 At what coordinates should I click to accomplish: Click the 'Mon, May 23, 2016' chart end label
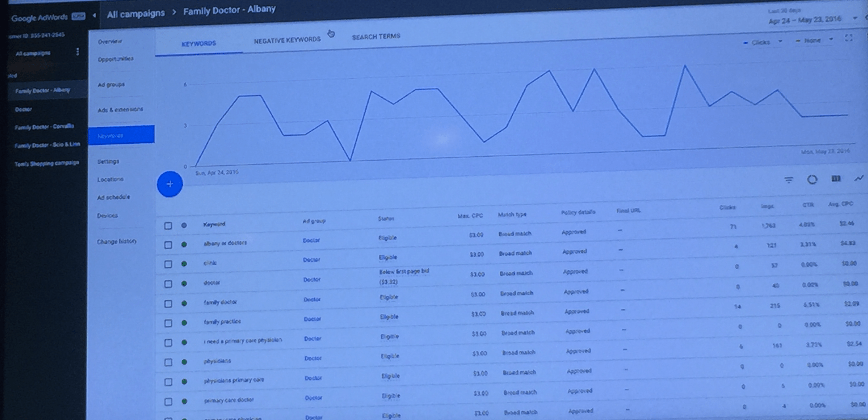pyautogui.click(x=825, y=151)
